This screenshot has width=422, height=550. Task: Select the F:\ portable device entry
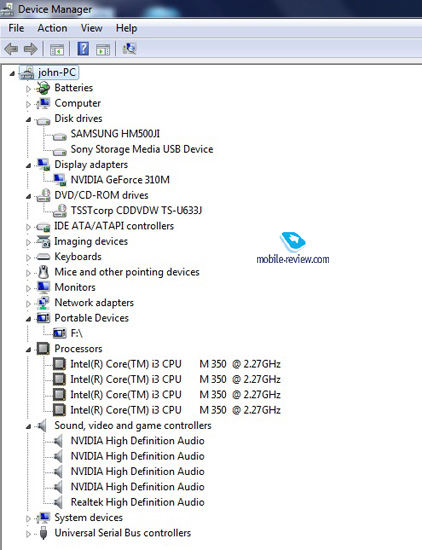[x=76, y=333]
